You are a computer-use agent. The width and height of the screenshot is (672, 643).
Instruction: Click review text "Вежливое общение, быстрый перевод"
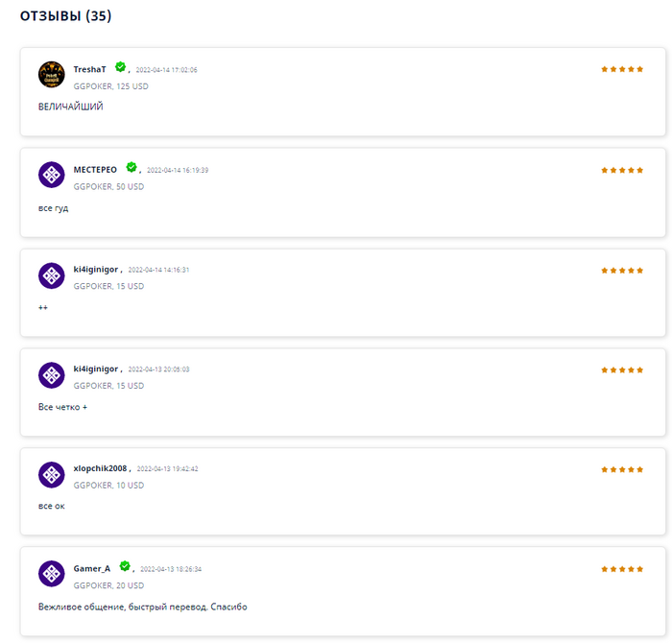click(x=143, y=607)
